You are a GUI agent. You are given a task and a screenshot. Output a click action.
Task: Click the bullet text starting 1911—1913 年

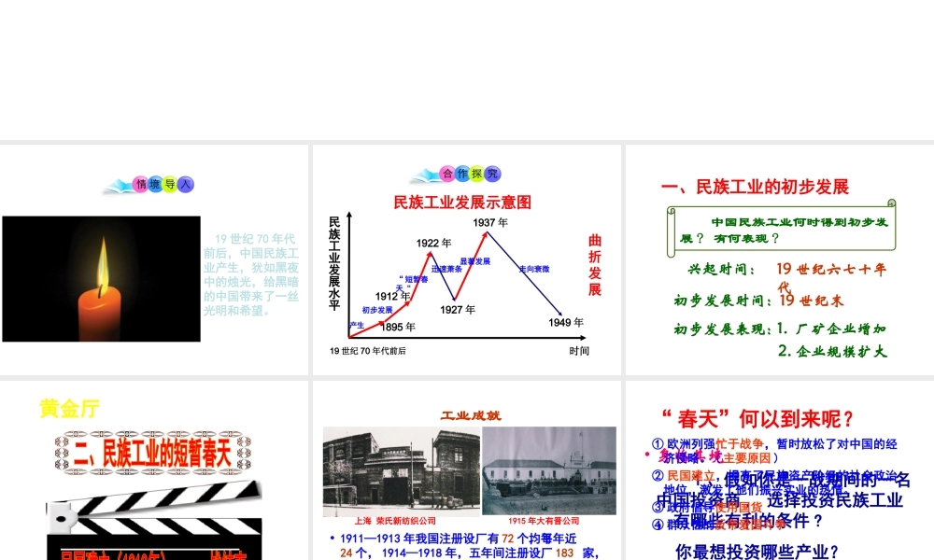pos(464,546)
